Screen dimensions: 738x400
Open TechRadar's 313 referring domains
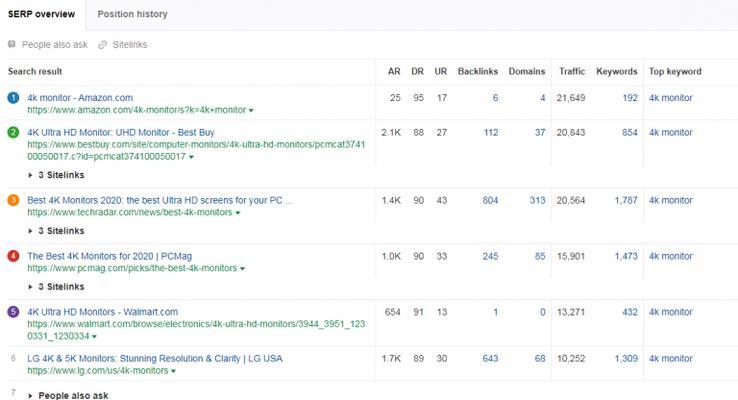[x=537, y=200]
